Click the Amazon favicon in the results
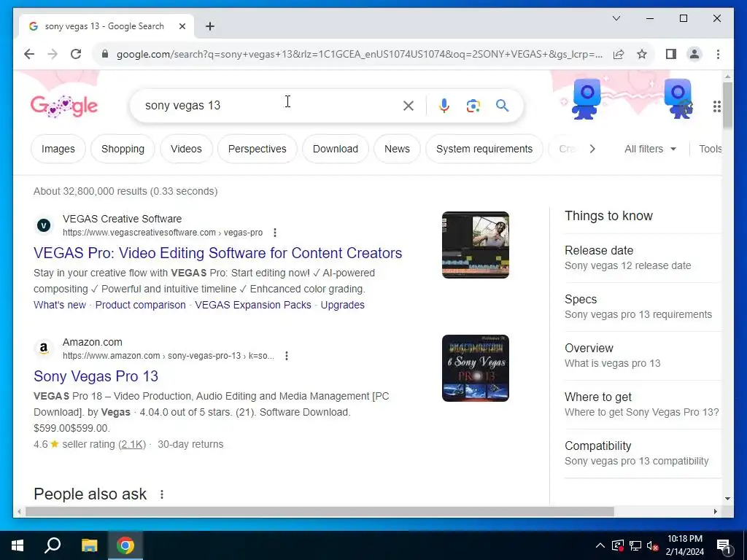 [44, 349]
